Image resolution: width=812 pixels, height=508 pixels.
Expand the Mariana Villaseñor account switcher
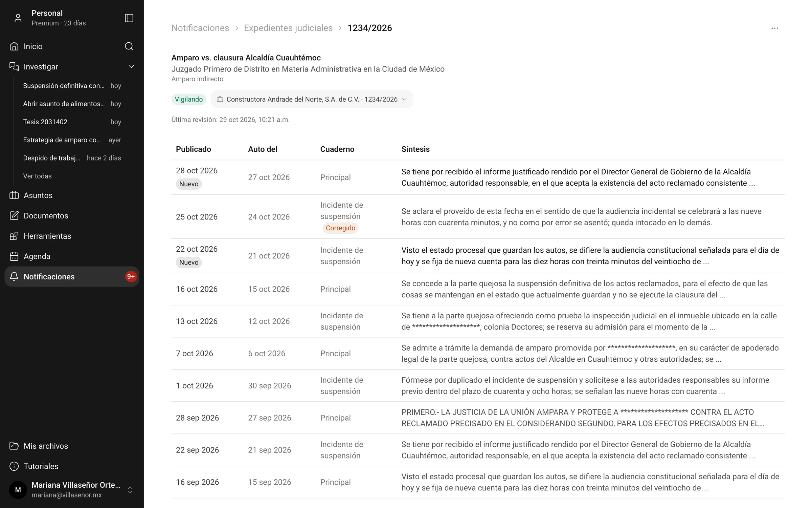130,490
